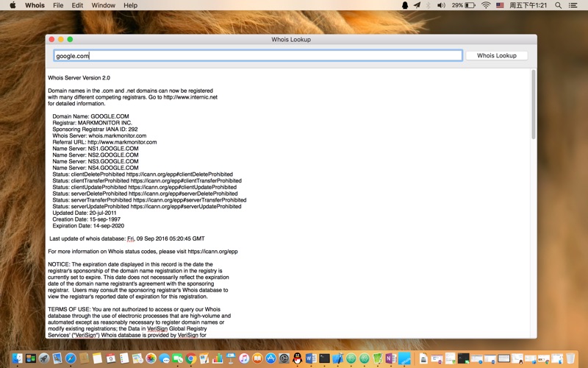588x368 pixels.
Task: Open Terminal from the Dock
Action: tap(324, 358)
